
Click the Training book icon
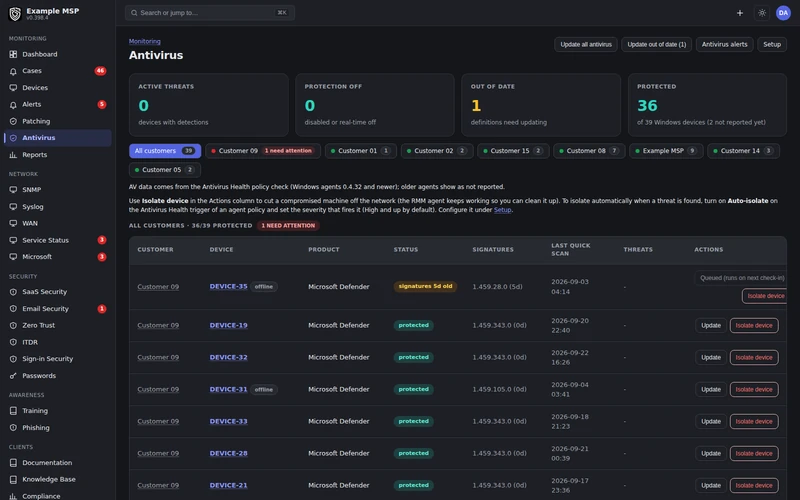pyautogui.click(x=13, y=411)
